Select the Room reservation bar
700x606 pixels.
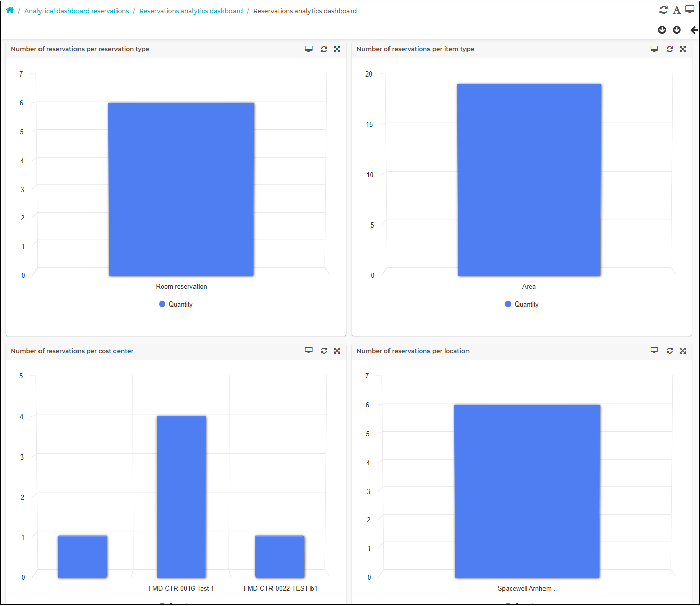[x=181, y=189]
